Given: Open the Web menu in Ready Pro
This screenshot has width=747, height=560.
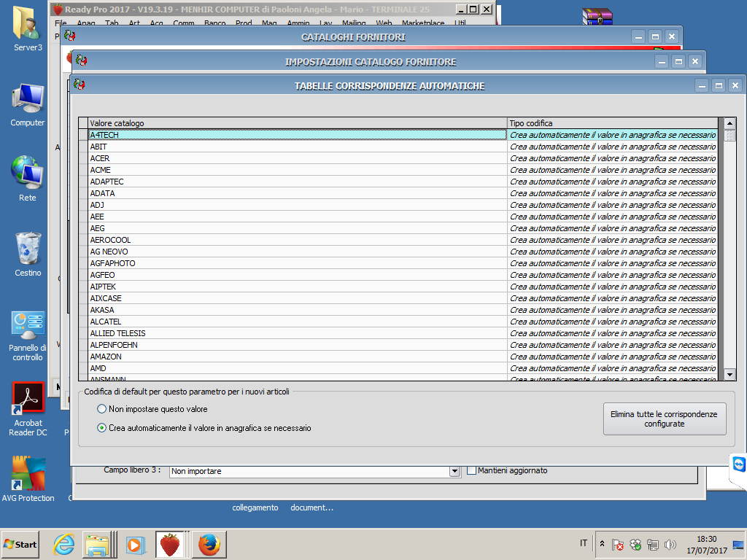Looking at the screenshot, I should coord(384,23).
